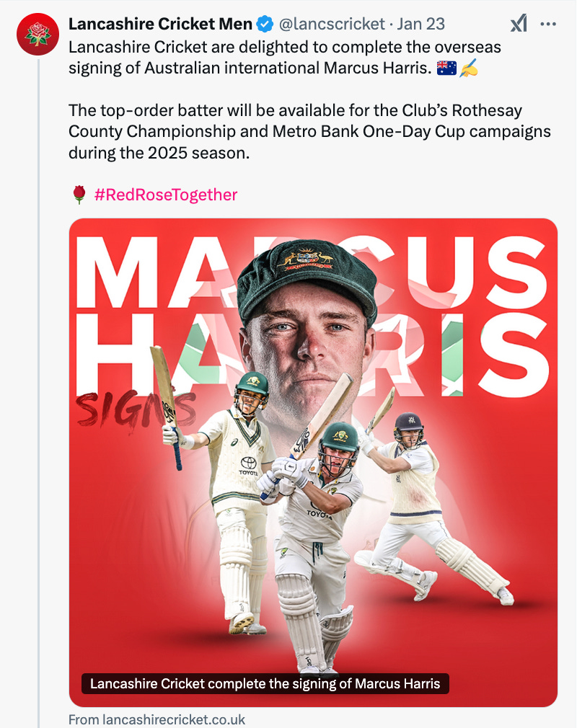Image resolution: width=577 pixels, height=728 pixels.
Task: Open the Jan 23 tweet timestamp
Action: click(421, 24)
